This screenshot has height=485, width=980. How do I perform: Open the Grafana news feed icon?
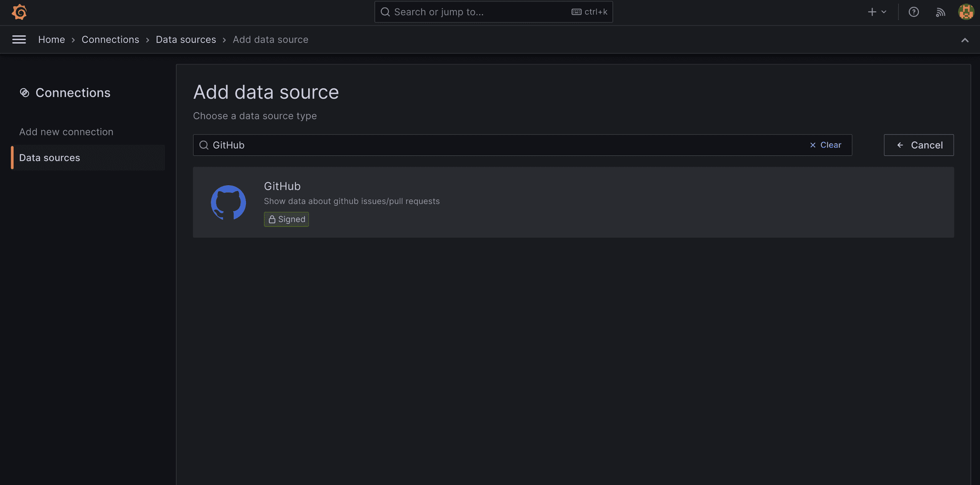pyautogui.click(x=940, y=12)
